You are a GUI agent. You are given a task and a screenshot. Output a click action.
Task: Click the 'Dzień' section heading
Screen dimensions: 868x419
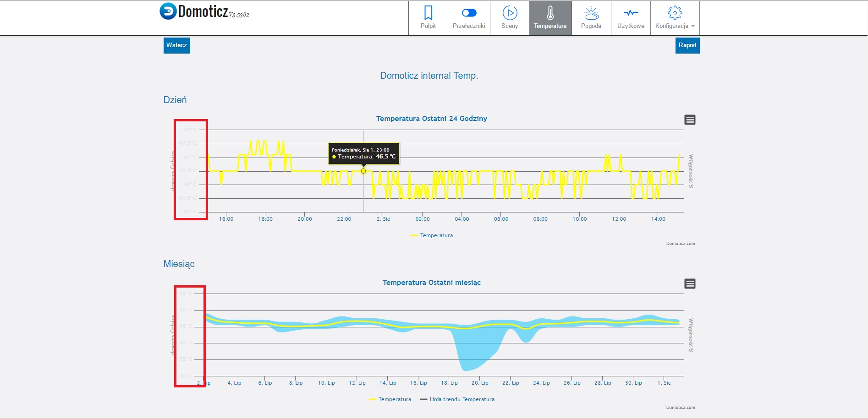pyautogui.click(x=175, y=100)
